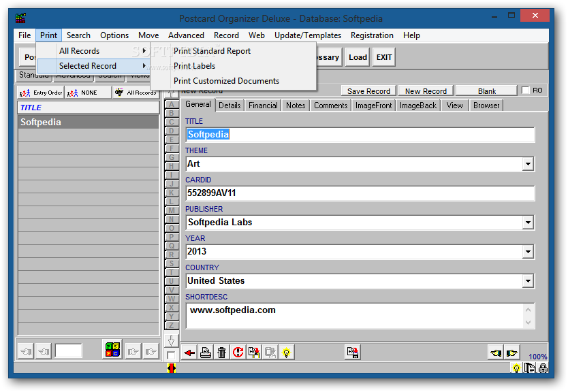This screenshot has width=568, height=392.
Task: Open the Advanced menu
Action: [186, 35]
